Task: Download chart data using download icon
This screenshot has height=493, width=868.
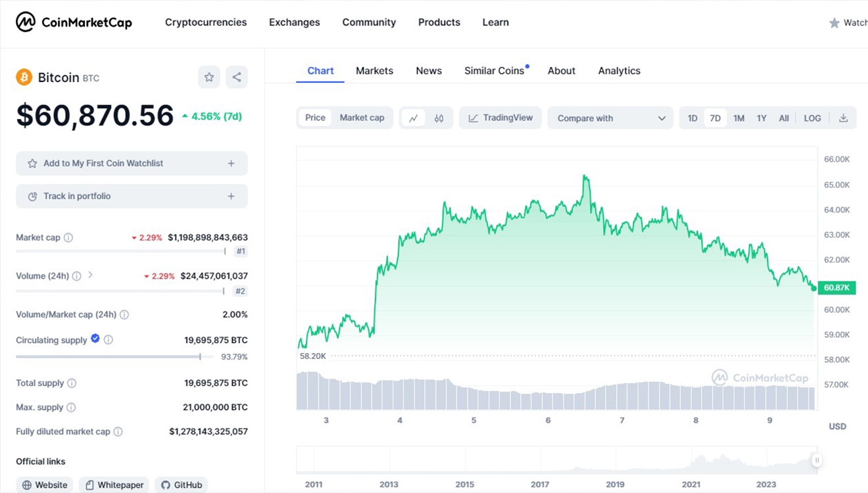Action: coord(843,118)
